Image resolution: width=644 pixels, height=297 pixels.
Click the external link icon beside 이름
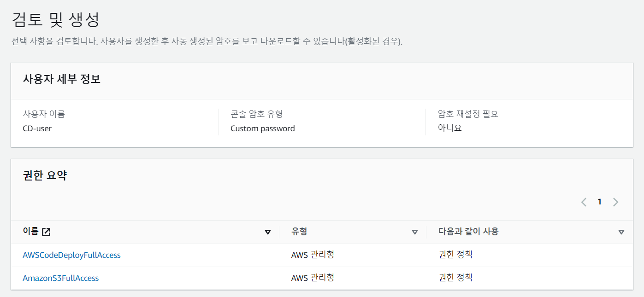click(x=46, y=232)
